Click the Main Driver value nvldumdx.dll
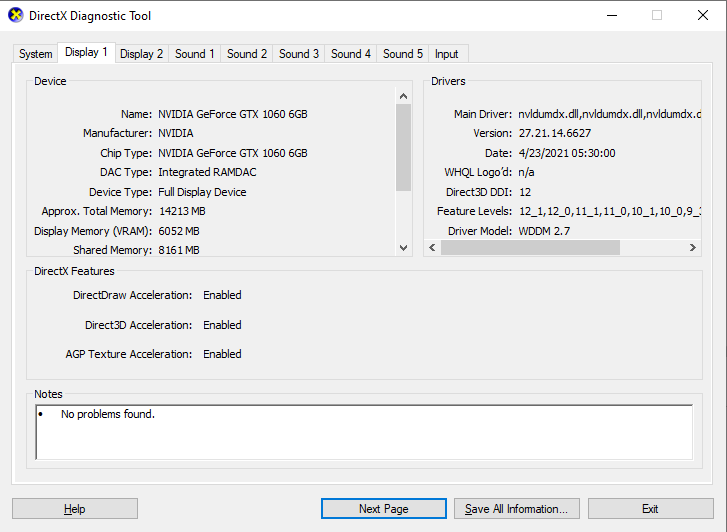 click(x=609, y=114)
